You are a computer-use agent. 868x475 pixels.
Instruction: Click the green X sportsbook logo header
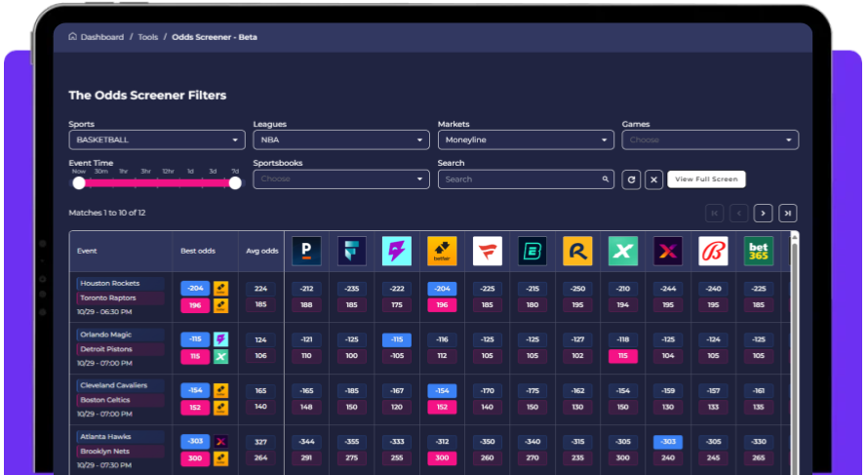coord(623,251)
